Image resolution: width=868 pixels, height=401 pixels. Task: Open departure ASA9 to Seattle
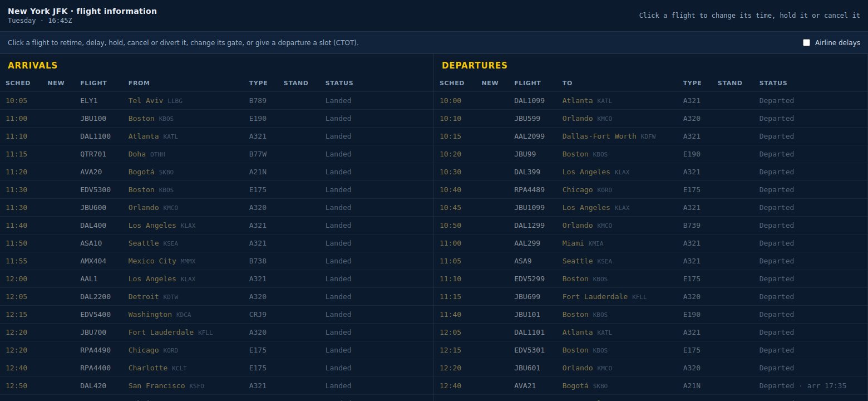tap(651, 261)
